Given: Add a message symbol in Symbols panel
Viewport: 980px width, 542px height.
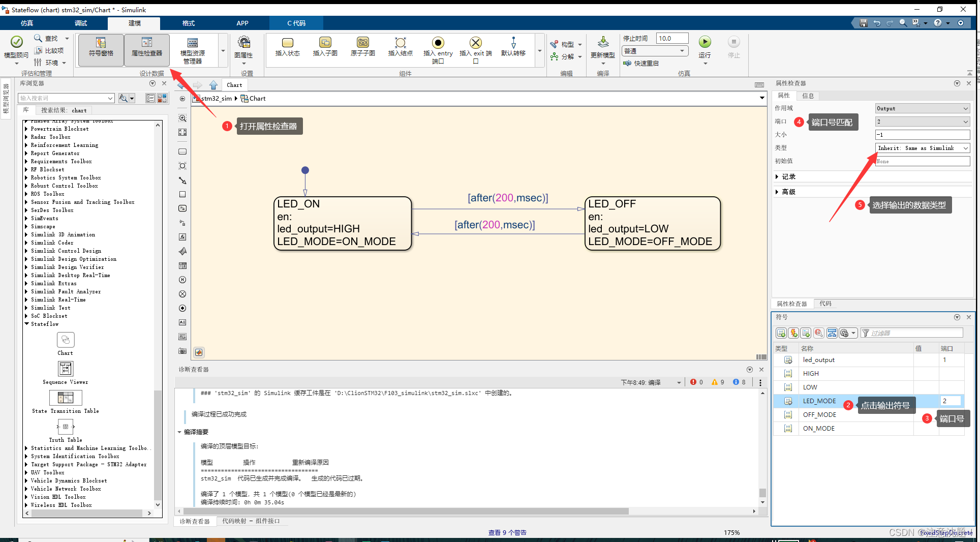Looking at the screenshot, I should [x=806, y=333].
